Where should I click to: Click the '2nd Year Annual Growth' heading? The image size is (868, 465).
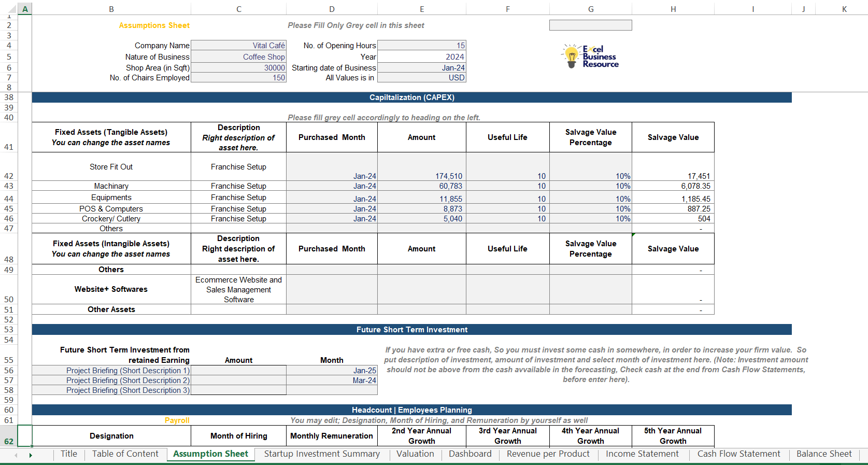point(422,436)
